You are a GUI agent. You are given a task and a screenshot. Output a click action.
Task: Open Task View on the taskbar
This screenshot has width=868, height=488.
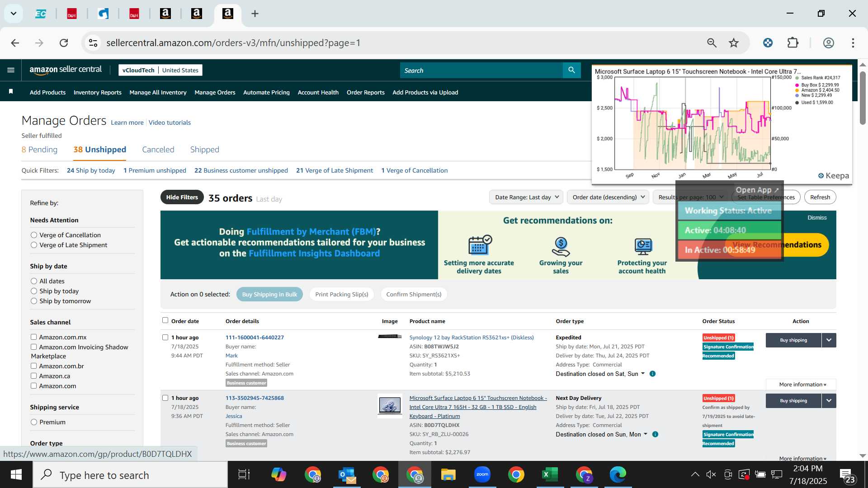(x=244, y=474)
